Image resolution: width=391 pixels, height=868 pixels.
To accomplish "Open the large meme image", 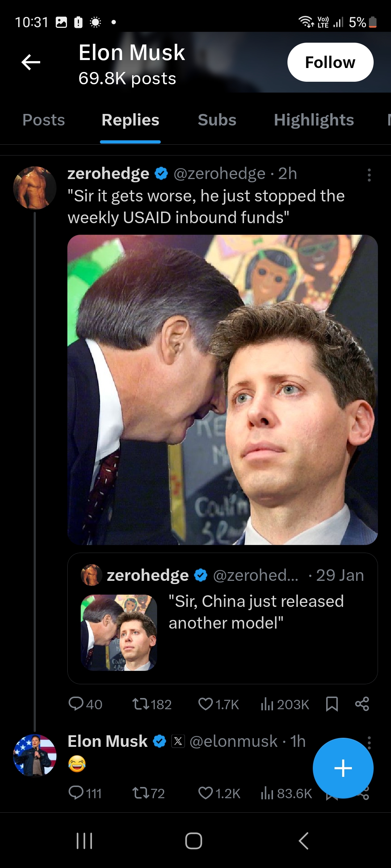I will tap(222, 390).
